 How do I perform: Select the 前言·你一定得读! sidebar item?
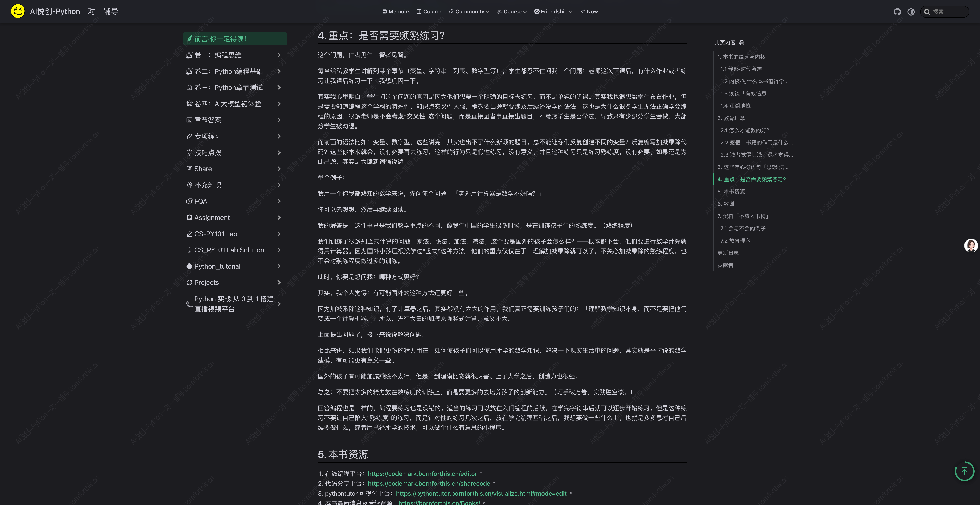[x=235, y=39]
